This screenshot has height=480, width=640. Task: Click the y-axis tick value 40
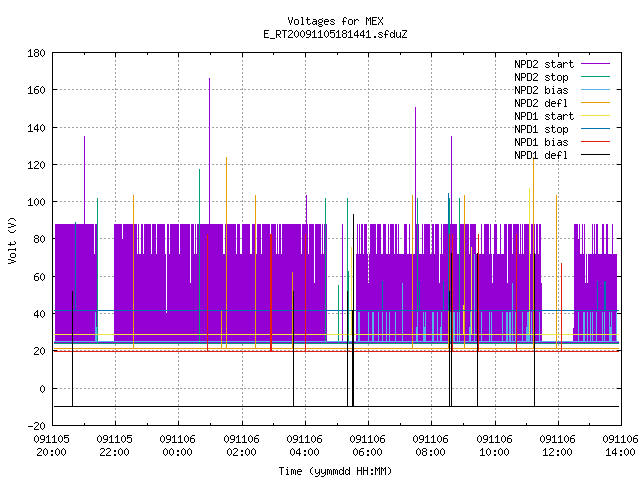click(39, 314)
